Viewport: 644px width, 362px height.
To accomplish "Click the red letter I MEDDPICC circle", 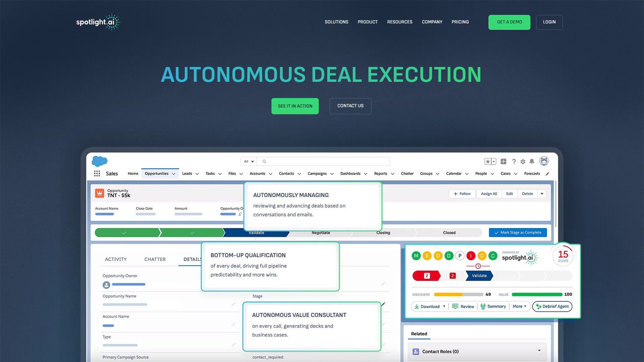I will [x=471, y=256].
